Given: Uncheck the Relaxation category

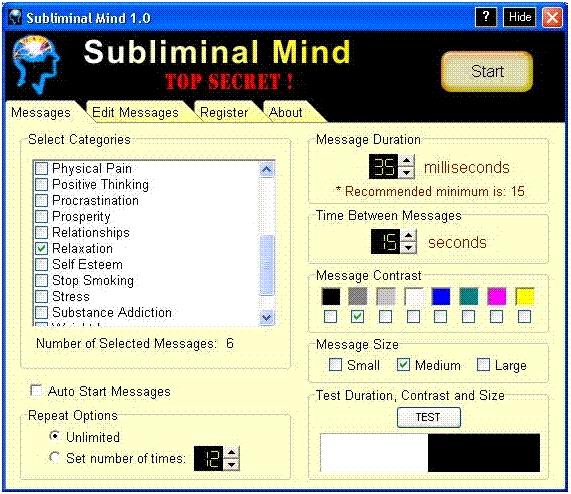Looking at the screenshot, I should (x=42, y=249).
